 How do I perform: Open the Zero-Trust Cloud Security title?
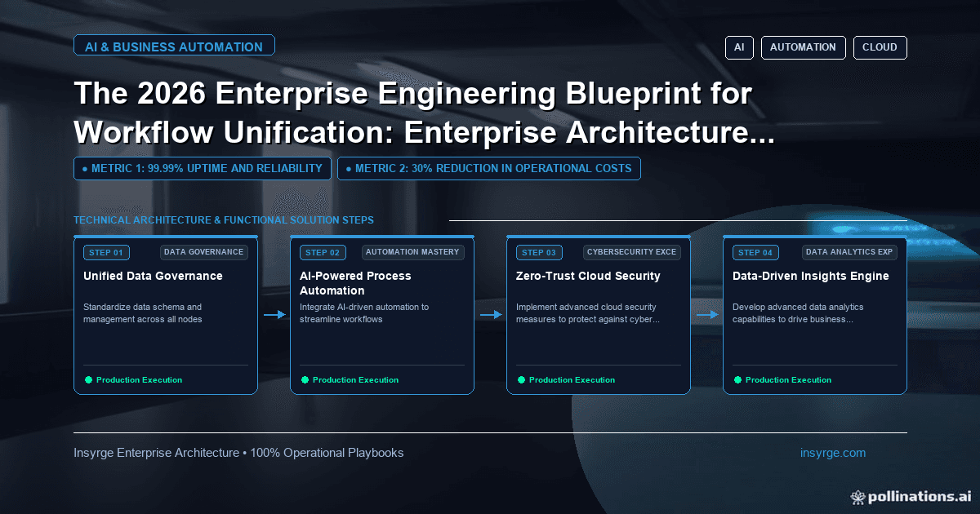click(588, 276)
